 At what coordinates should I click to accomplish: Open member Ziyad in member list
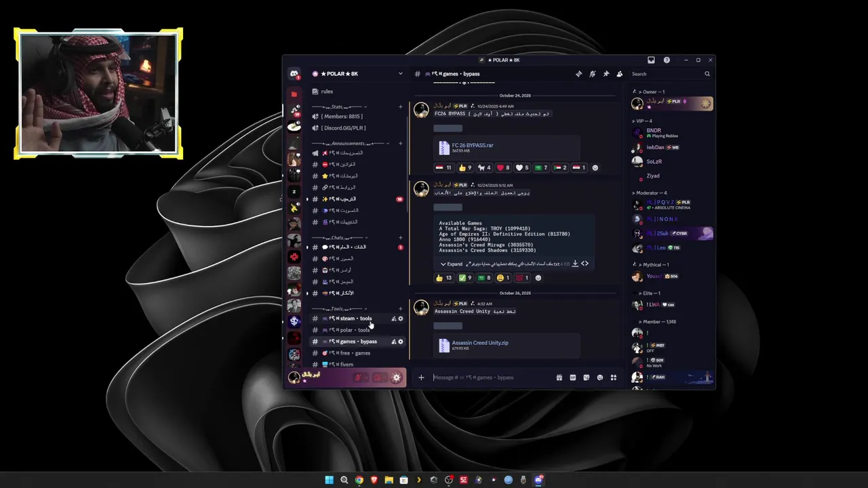671,176
